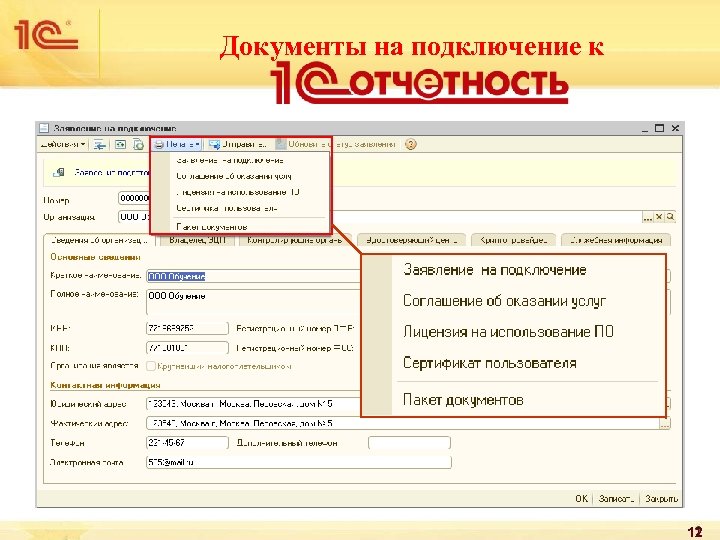Click Обновить статус заявления in toolbar
Viewport: 720px width, 540px height.
point(336,145)
